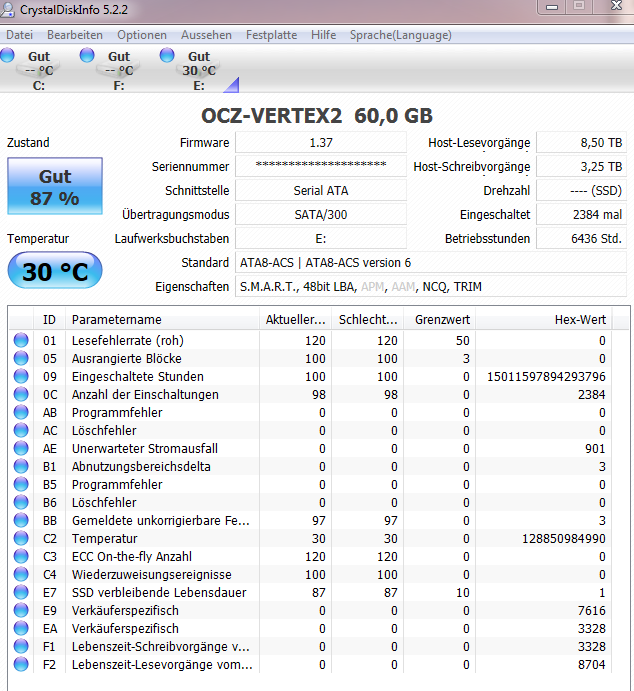
Task: Open the Festplatte menu
Action: tap(271, 35)
